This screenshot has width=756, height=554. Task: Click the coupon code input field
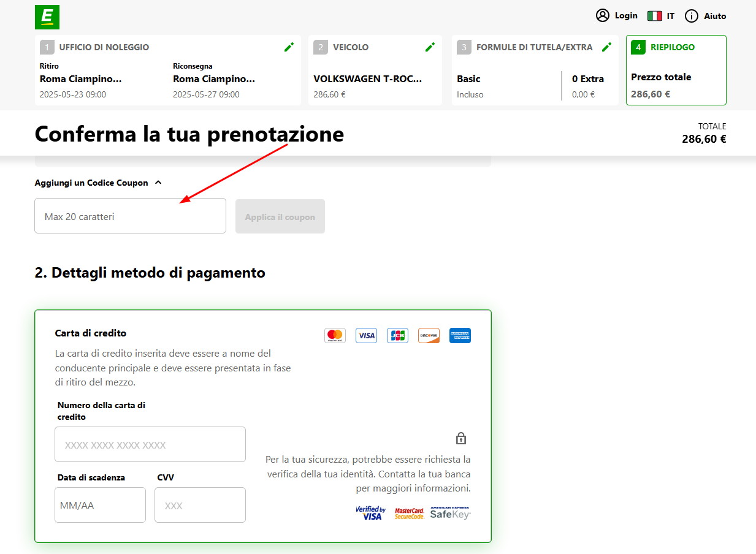[x=130, y=216]
